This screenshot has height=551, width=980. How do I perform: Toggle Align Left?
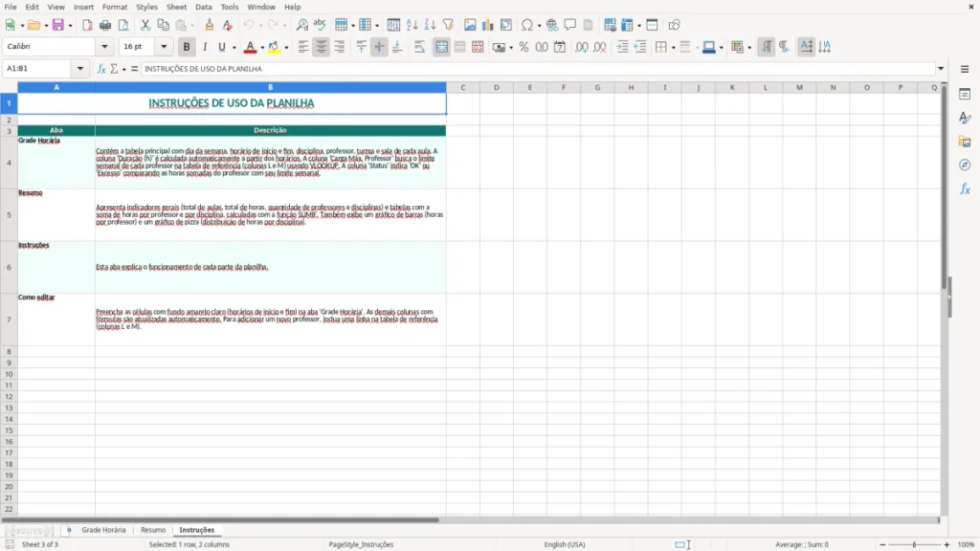303,47
